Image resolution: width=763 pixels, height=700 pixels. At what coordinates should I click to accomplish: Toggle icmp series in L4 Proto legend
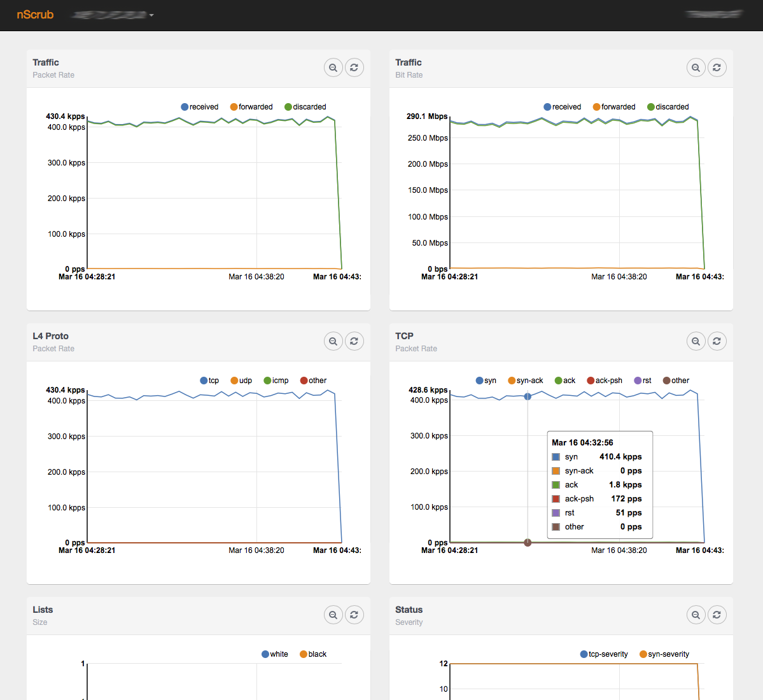click(276, 381)
